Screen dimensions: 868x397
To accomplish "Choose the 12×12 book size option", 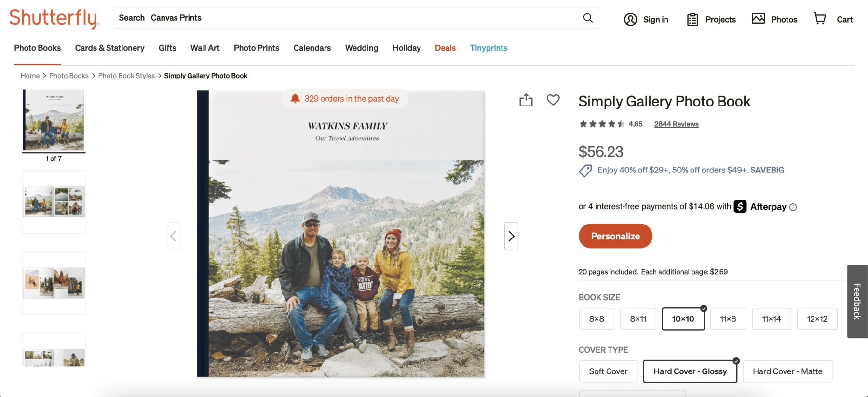I will click(x=817, y=319).
